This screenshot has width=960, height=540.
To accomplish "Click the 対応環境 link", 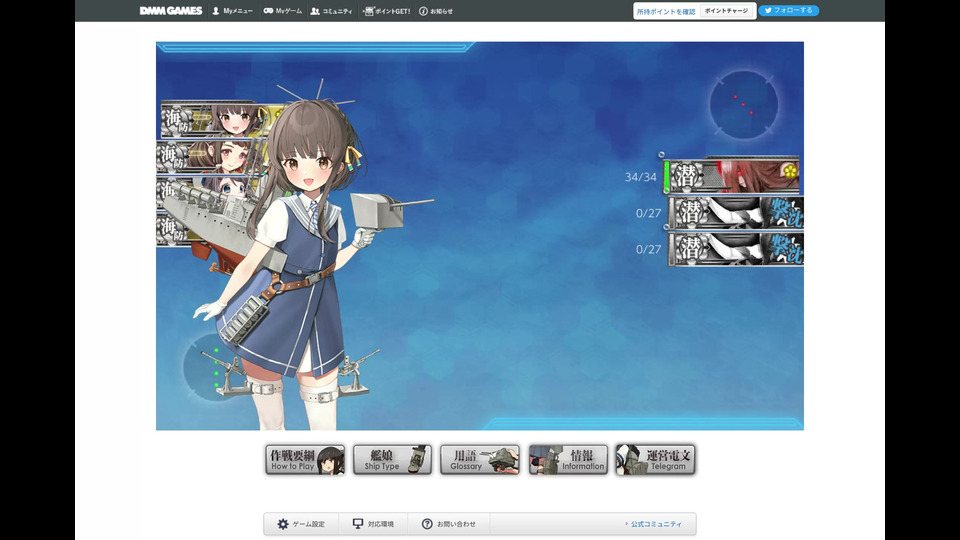I will tap(373, 524).
